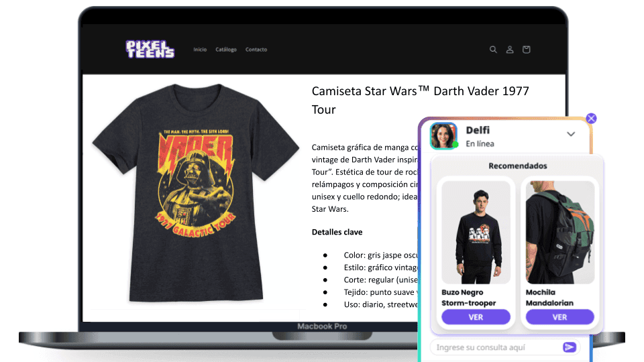The height and width of the screenshot is (362, 644).
Task: Click VER under Mochila Mandalorian
Action: point(559,317)
